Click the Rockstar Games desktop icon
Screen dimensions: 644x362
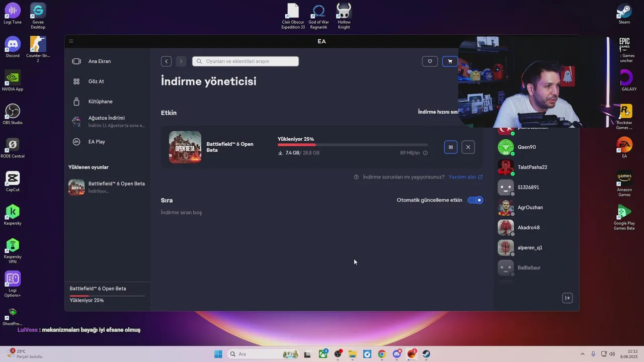click(x=624, y=117)
